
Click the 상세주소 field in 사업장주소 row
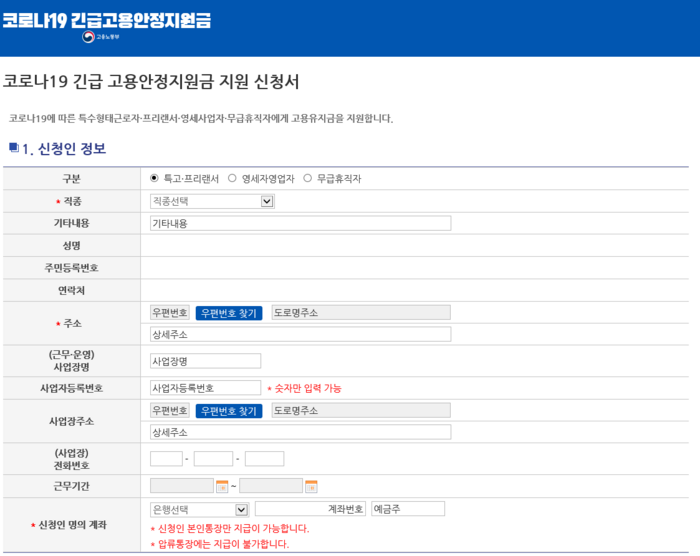[300, 432]
